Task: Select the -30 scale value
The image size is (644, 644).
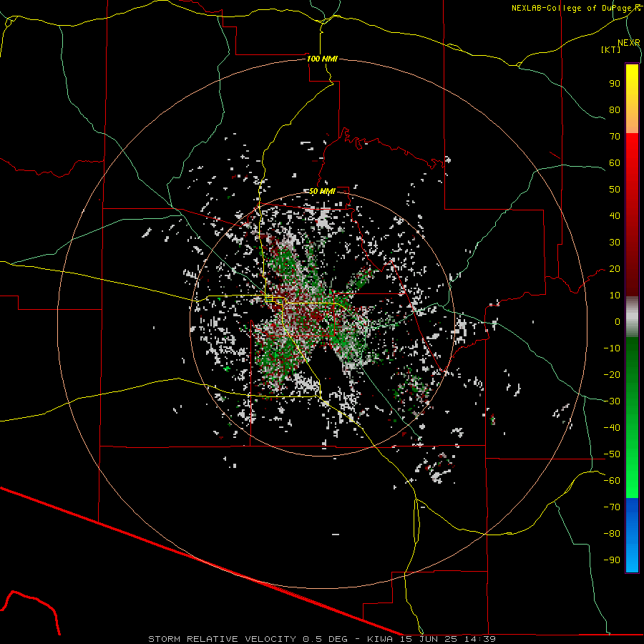Action: click(x=612, y=401)
